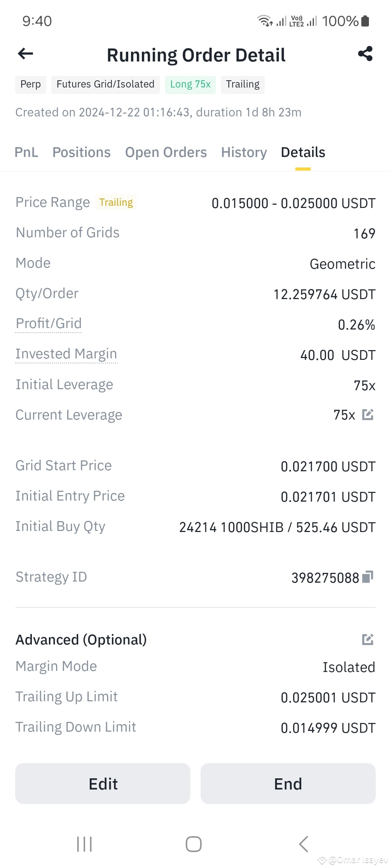The height and width of the screenshot is (868, 391).
Task: Tap the Android home button
Action: 194,844
